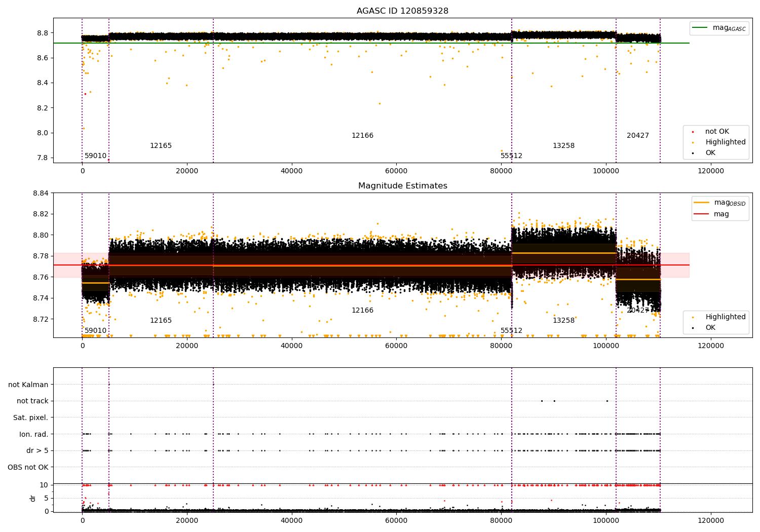Click the 100000 x-axis tick under middle plot
This screenshot has width=760, height=532.
[606, 346]
